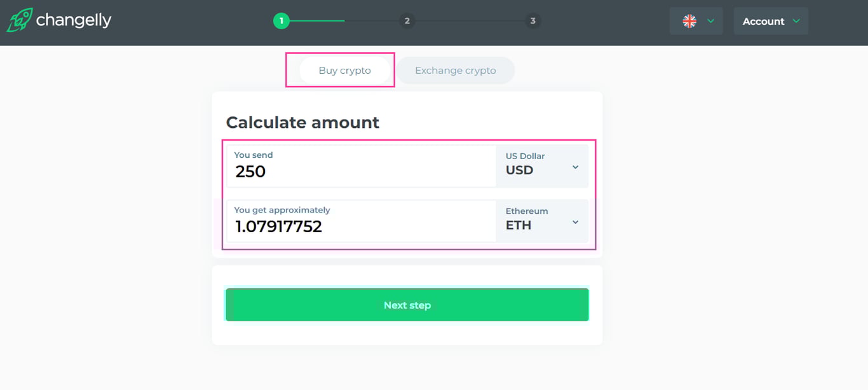Expand the language selector chevron
This screenshot has height=390, width=868.
click(711, 21)
